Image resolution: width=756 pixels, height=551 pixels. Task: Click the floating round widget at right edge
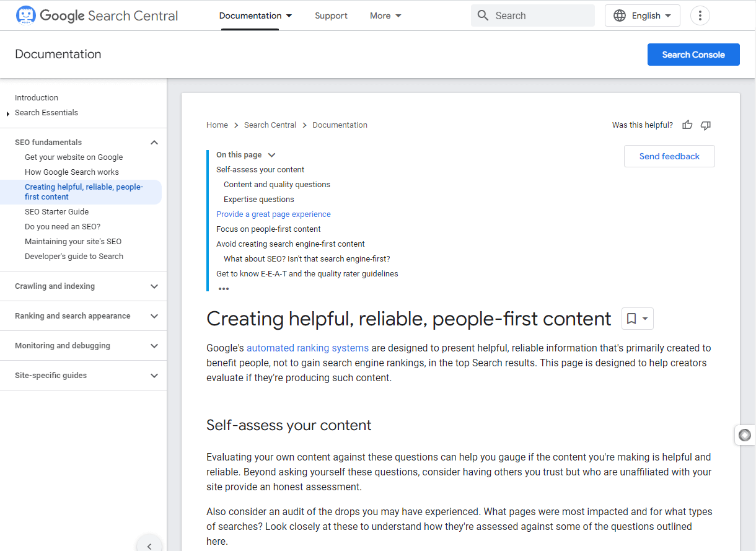(x=745, y=435)
